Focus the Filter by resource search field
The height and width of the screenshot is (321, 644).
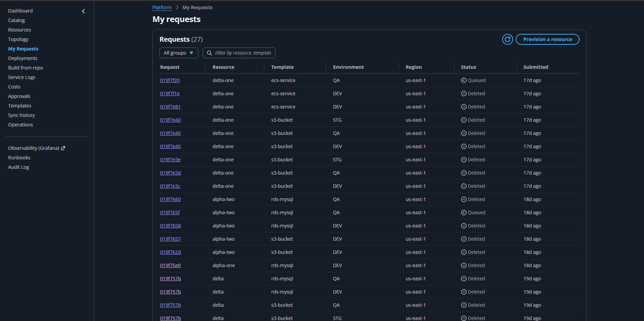pos(239,53)
